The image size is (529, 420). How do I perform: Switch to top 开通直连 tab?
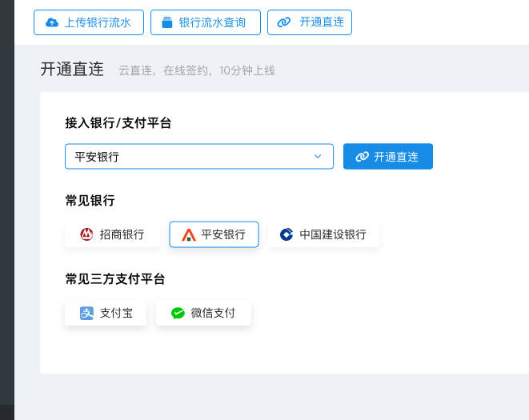click(x=310, y=22)
